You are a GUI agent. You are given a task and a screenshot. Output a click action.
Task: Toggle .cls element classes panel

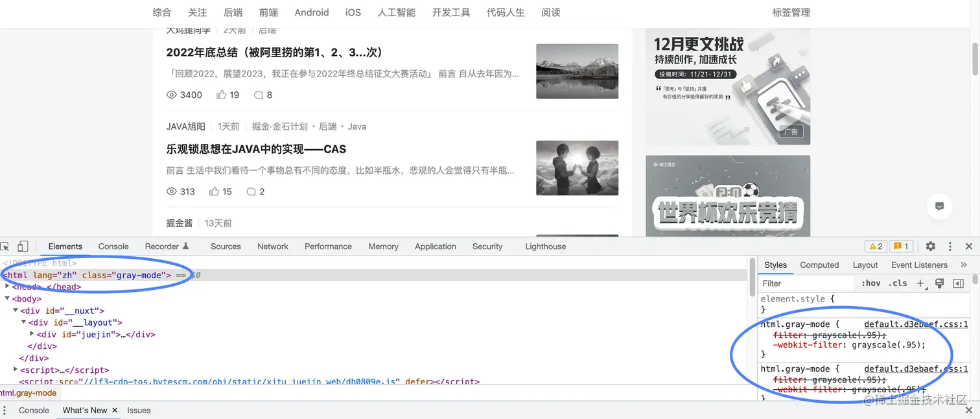click(898, 283)
